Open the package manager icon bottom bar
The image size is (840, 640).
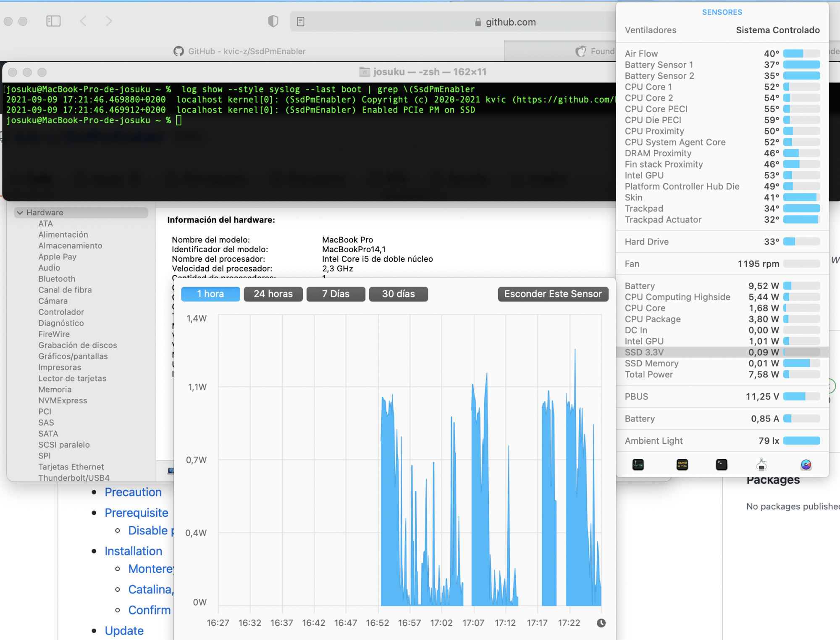tap(760, 464)
